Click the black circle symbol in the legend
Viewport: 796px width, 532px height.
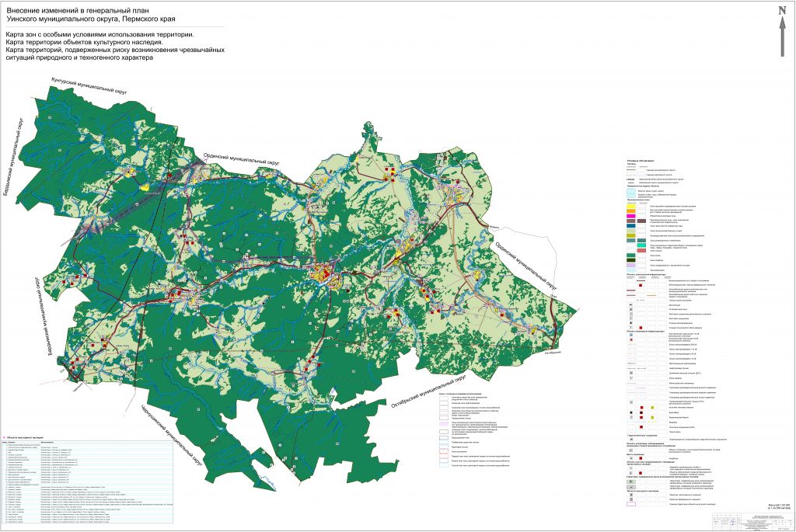631,413
